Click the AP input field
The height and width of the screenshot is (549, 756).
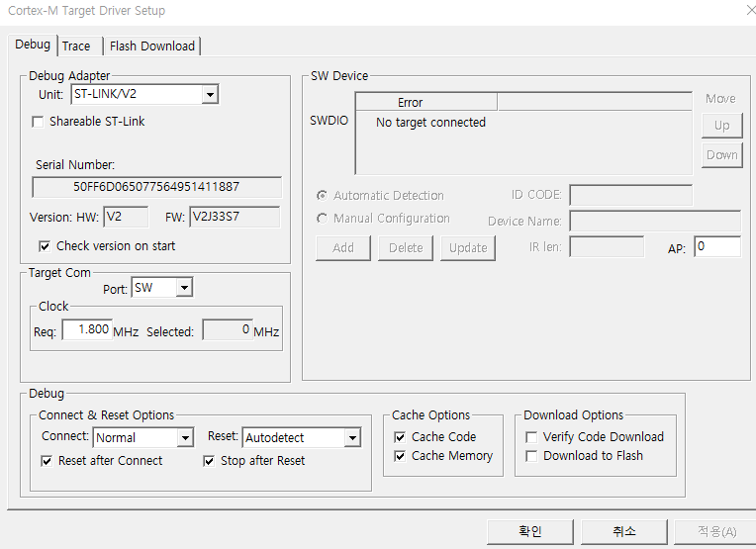(x=717, y=246)
